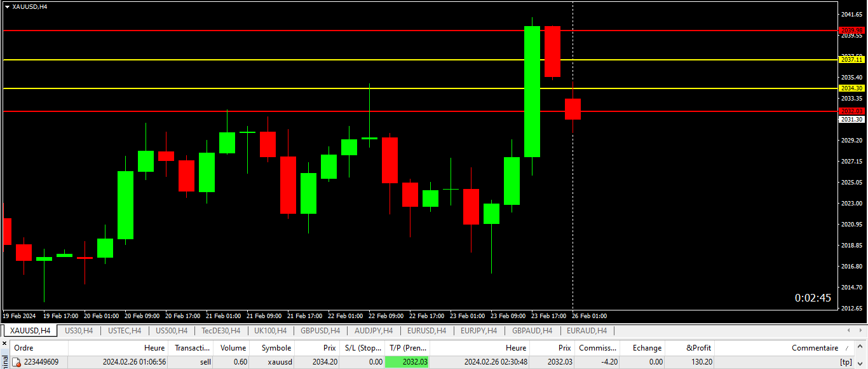This screenshot has width=868, height=369.
Task: Switch to the EURJPY,H4 chart tab
Action: click(479, 331)
